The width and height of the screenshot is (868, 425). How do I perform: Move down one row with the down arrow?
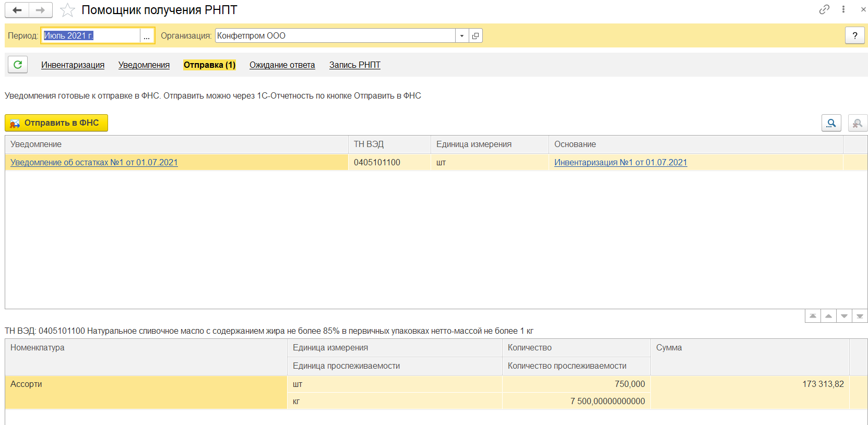click(844, 316)
